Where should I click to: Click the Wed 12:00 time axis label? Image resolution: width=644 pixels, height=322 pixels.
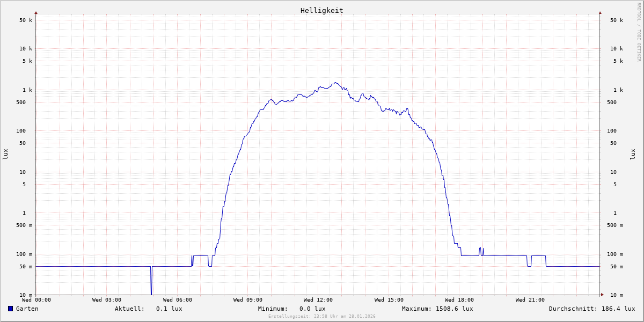[318, 300]
